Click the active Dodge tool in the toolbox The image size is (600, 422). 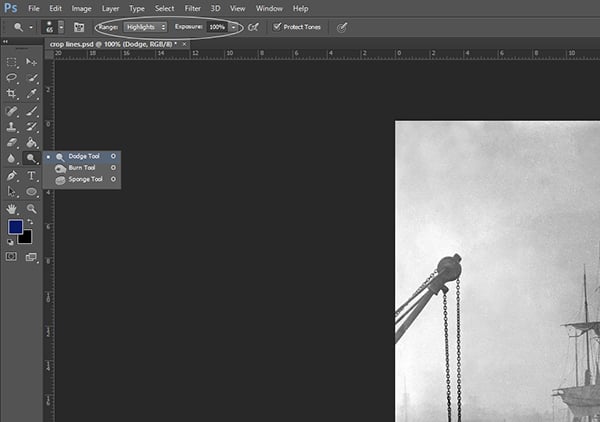(x=31, y=158)
